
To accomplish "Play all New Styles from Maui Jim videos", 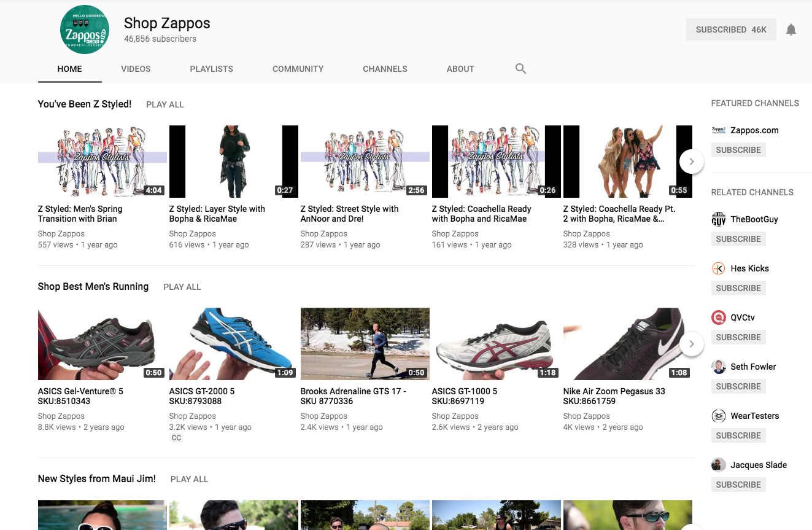I will (x=190, y=479).
